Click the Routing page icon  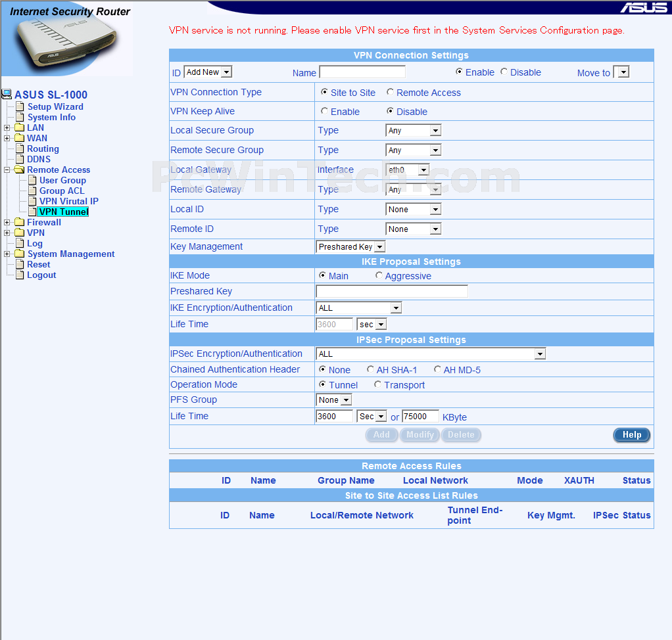[20, 149]
